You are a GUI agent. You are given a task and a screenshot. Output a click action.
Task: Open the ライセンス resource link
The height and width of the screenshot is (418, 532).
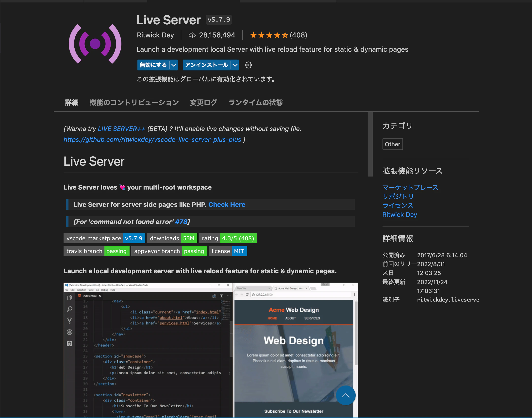pyautogui.click(x=398, y=205)
